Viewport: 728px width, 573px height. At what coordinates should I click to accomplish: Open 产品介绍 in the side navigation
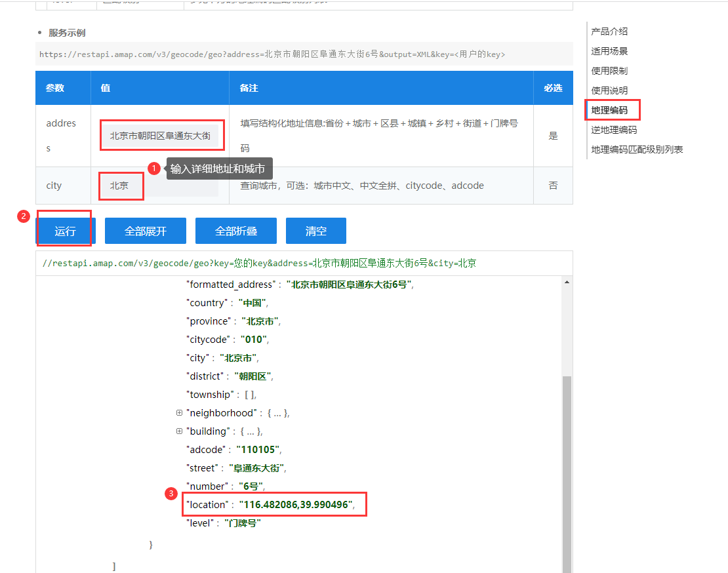coord(609,31)
